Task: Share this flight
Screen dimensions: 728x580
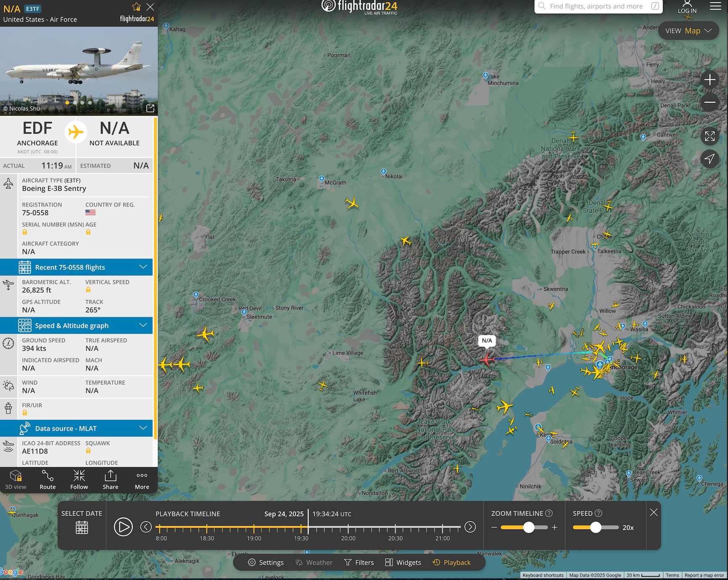Action: pos(110,480)
